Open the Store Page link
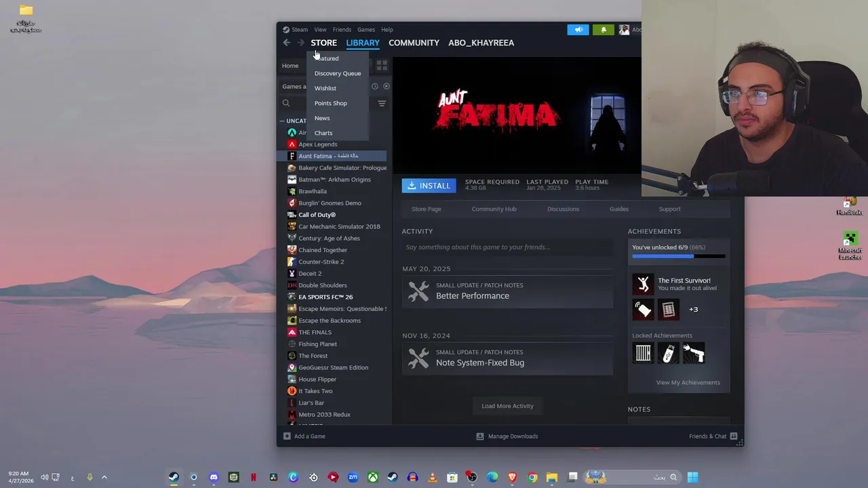The height and width of the screenshot is (488, 868). [x=427, y=209]
